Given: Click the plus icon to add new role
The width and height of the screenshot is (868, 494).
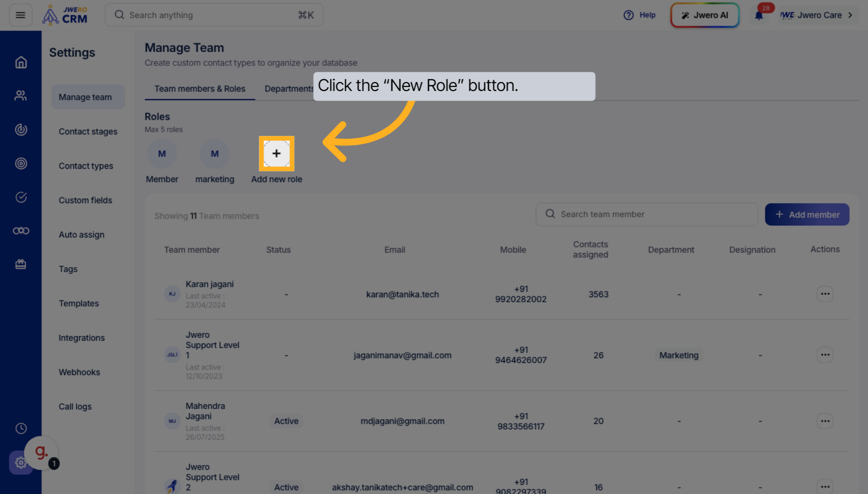Looking at the screenshot, I should pyautogui.click(x=276, y=154).
